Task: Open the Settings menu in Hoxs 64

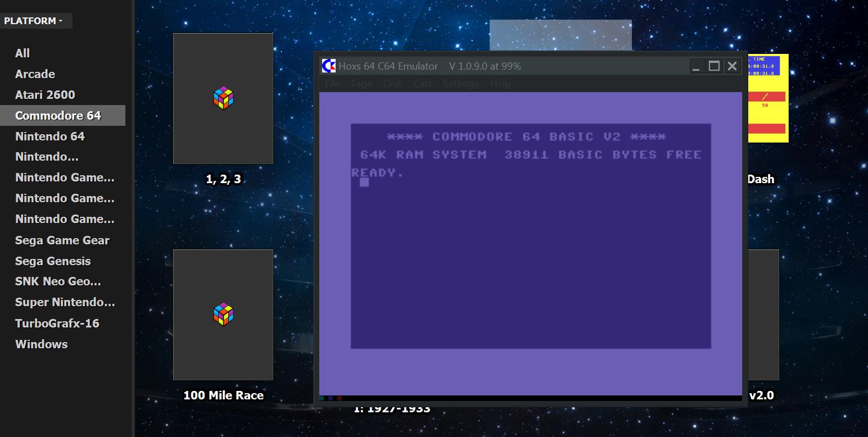Action: pos(460,84)
